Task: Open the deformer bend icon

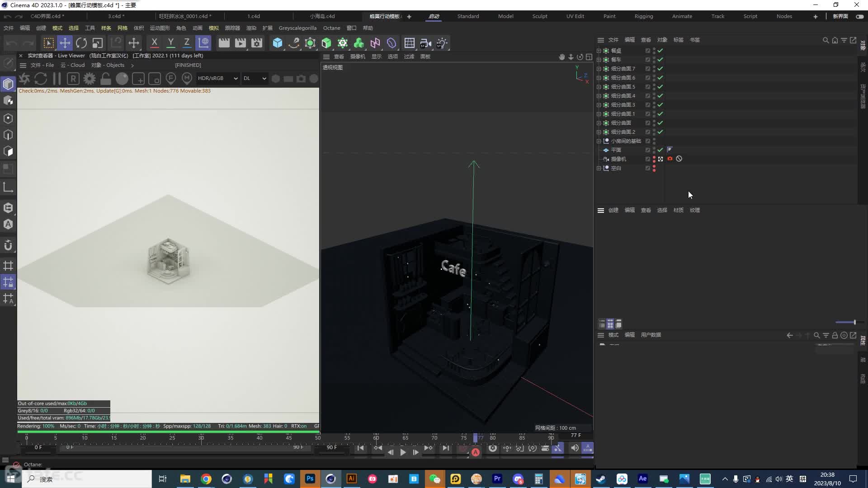Action: [x=392, y=43]
